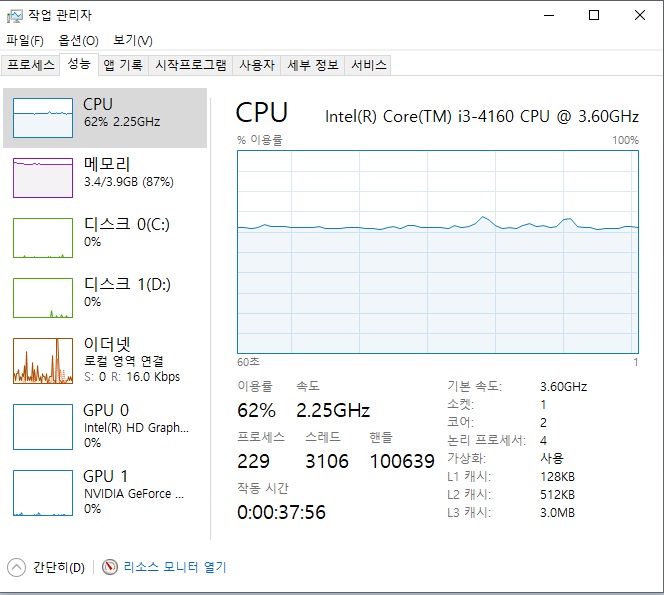Switch to the 시작프로그램 tab
Viewport: 664px width, 595px height.
click(190, 65)
